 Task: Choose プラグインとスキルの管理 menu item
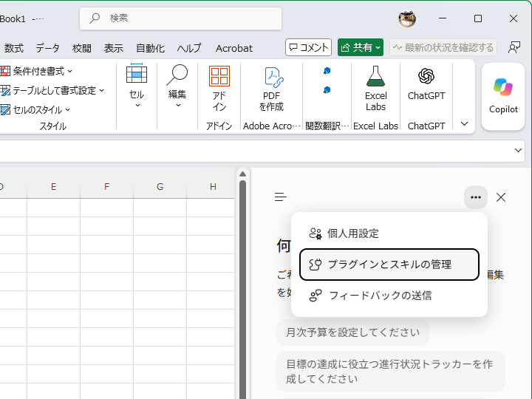389,265
